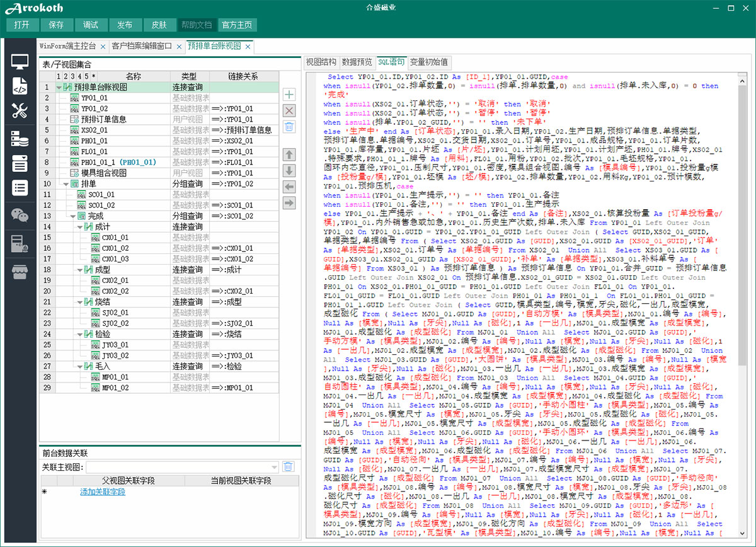Click the 帮助文档 button
Viewport: 756px width, 547px height.
[197, 25]
